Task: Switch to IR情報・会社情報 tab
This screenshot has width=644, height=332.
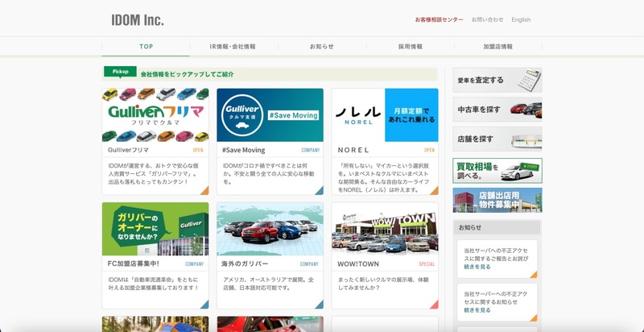Action: (233, 47)
